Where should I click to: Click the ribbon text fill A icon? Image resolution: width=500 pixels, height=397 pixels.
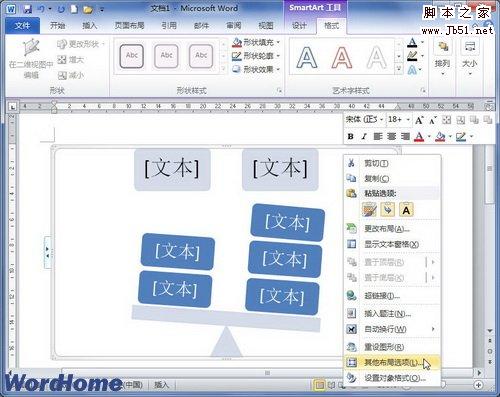[x=412, y=42]
